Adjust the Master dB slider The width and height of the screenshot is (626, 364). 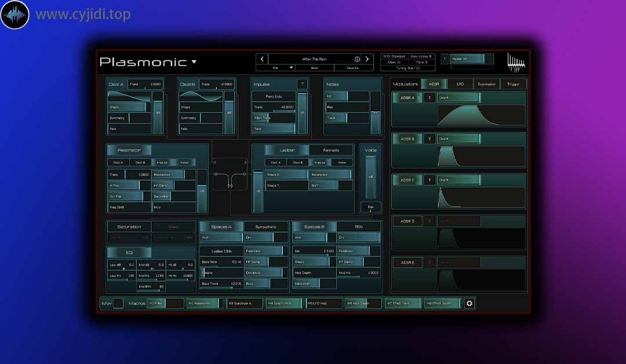[472, 59]
